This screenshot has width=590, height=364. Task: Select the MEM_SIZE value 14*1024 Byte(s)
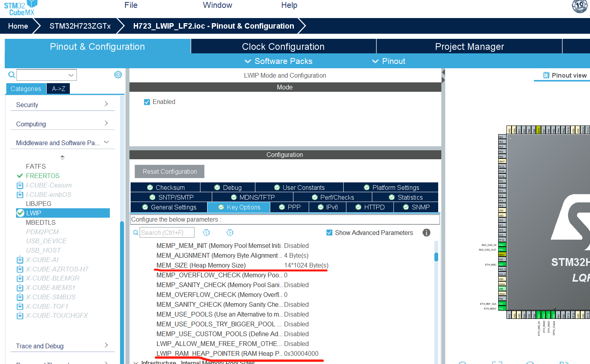click(306, 265)
